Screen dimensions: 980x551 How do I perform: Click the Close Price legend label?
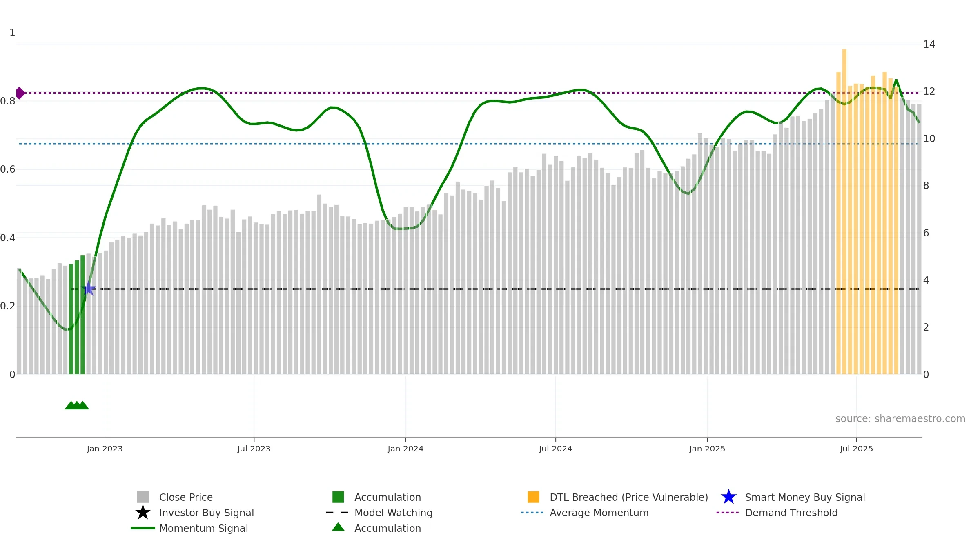point(186,497)
